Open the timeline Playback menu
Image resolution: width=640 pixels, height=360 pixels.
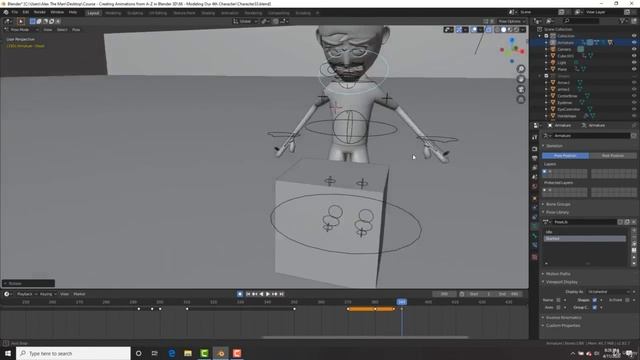click(x=26, y=294)
